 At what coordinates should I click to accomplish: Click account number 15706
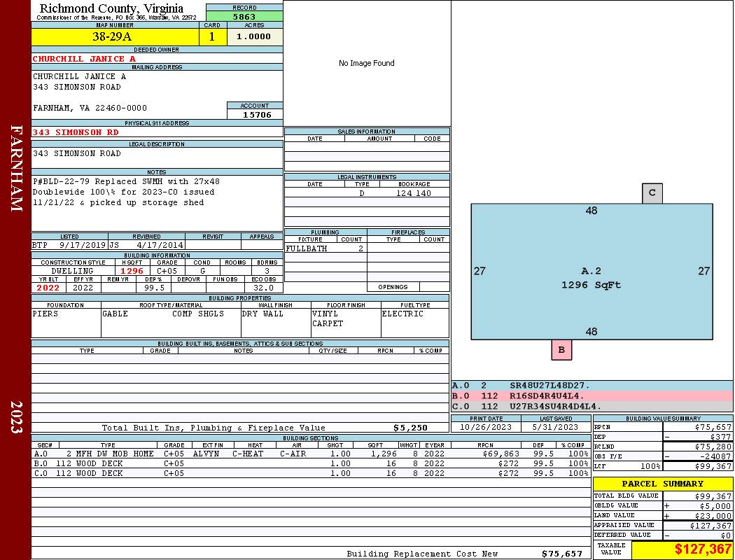pos(257,115)
